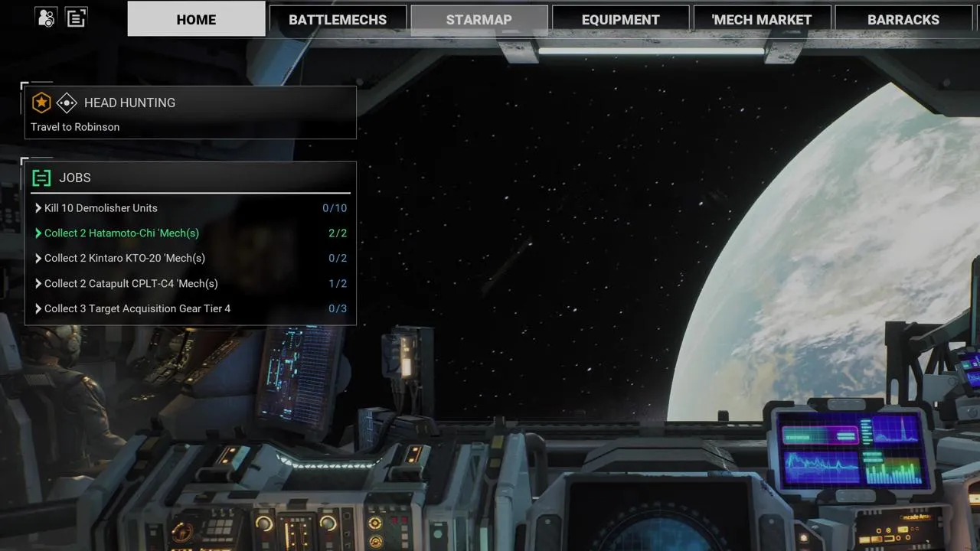Select 'Collect 3 Target Acquisition Gear Tier 4'
Image resolution: width=980 pixels, height=551 pixels.
[x=137, y=309]
